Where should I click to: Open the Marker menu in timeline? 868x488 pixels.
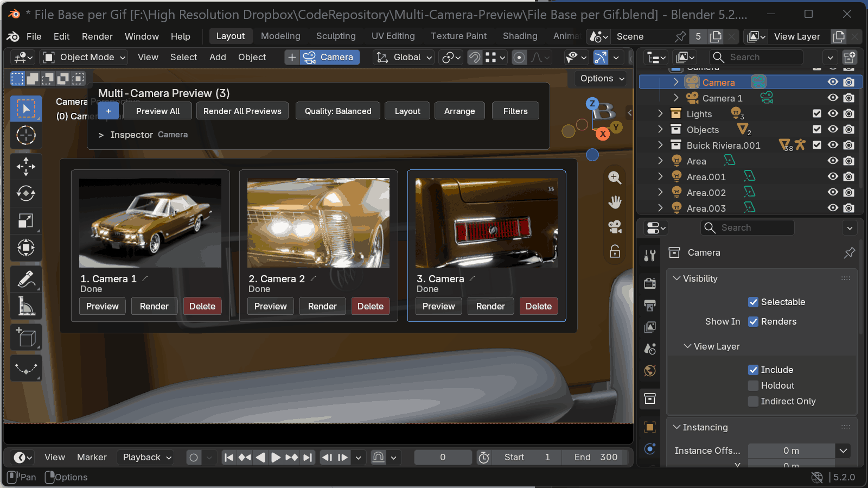coord(92,457)
